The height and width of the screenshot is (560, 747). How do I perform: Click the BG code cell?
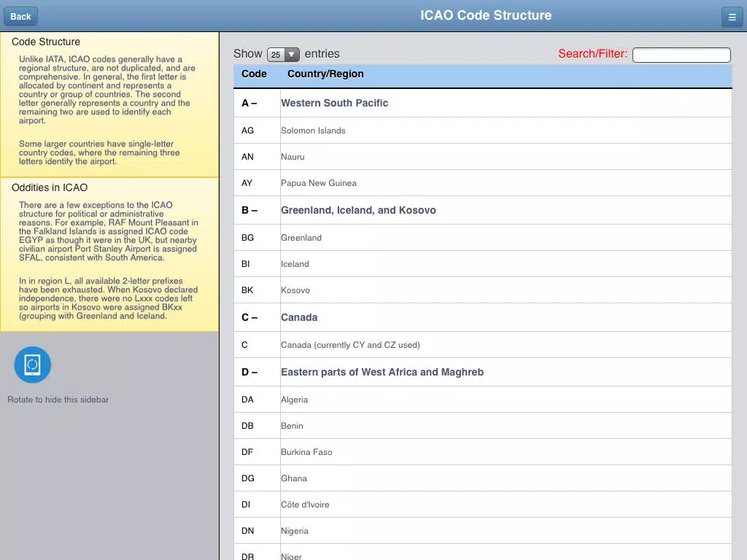tap(258, 238)
